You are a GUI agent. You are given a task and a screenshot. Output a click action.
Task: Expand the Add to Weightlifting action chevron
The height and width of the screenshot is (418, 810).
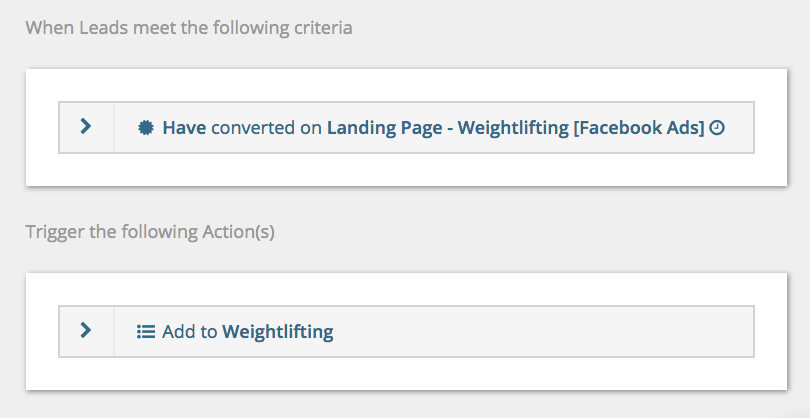[86, 330]
